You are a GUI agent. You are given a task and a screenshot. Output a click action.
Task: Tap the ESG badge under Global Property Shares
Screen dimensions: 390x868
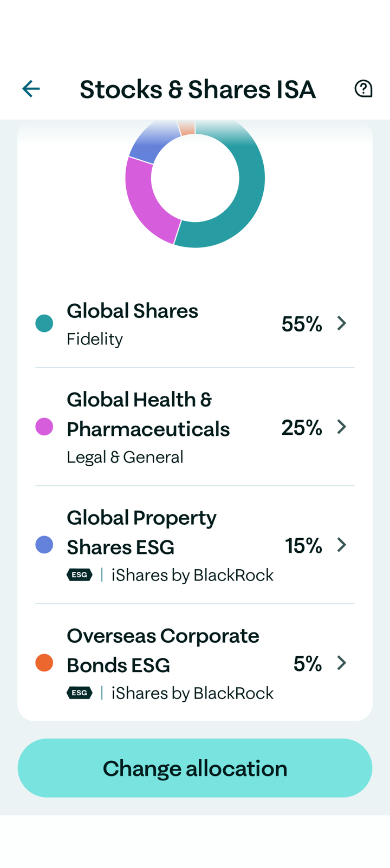click(x=79, y=575)
